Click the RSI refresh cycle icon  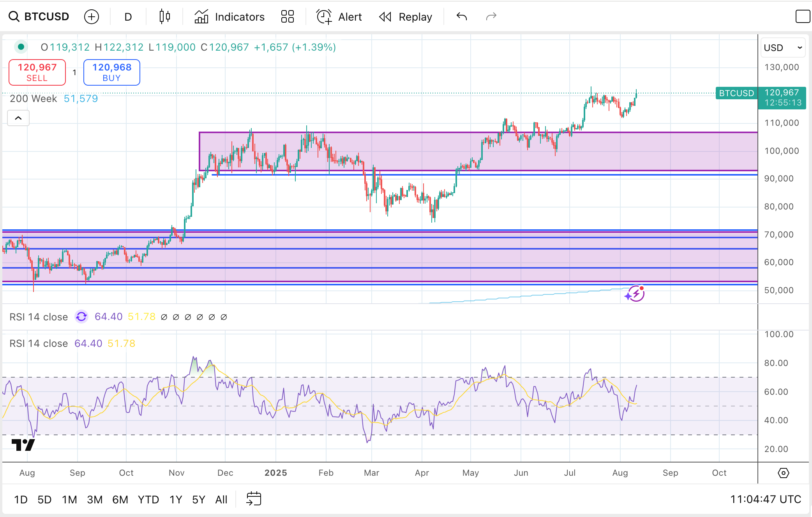click(81, 317)
